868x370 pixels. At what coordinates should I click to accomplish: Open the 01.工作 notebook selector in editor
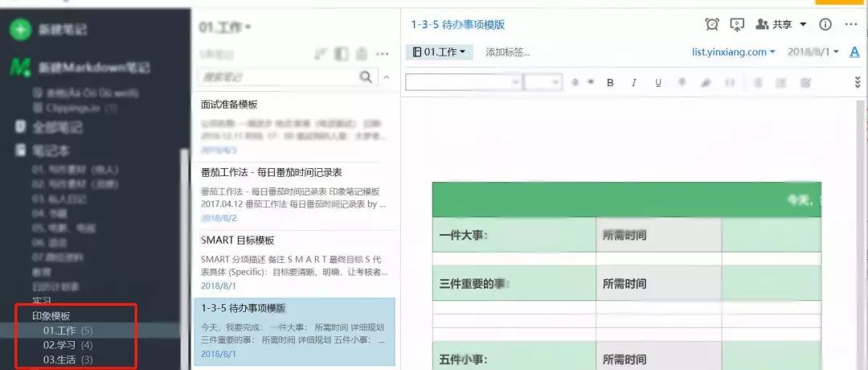point(439,52)
